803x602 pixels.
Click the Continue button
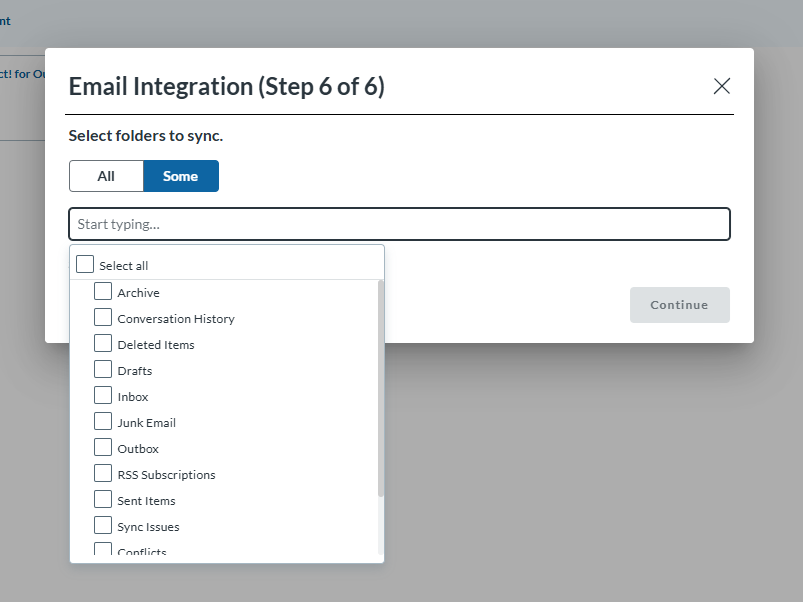pos(680,305)
